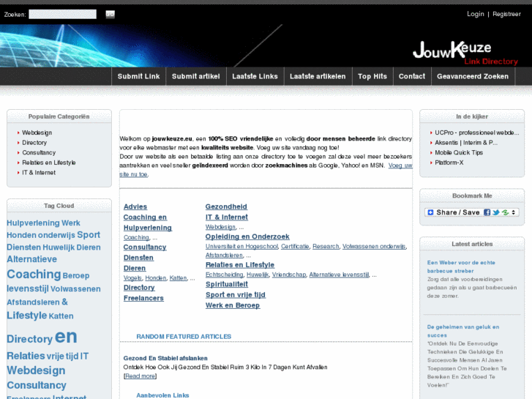Viewport: 532px width, 399px height.
Task: Focus the Zoeken search input field
Action: pos(62,14)
